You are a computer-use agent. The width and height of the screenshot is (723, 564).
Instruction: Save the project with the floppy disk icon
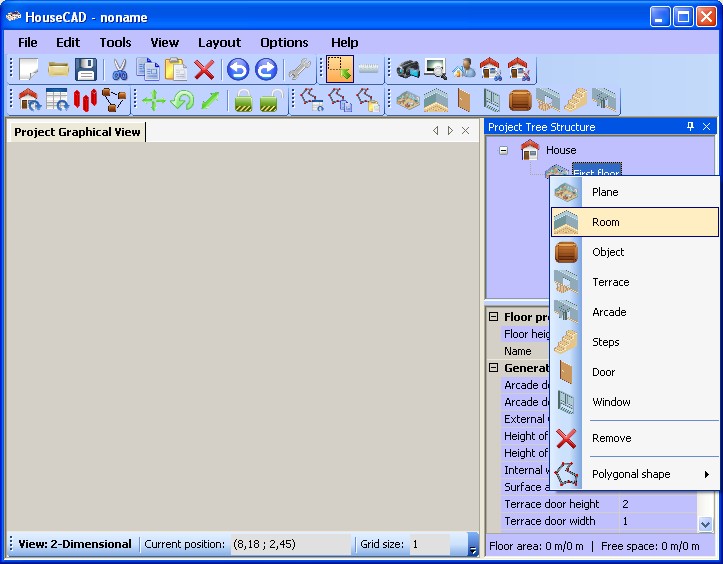click(86, 70)
